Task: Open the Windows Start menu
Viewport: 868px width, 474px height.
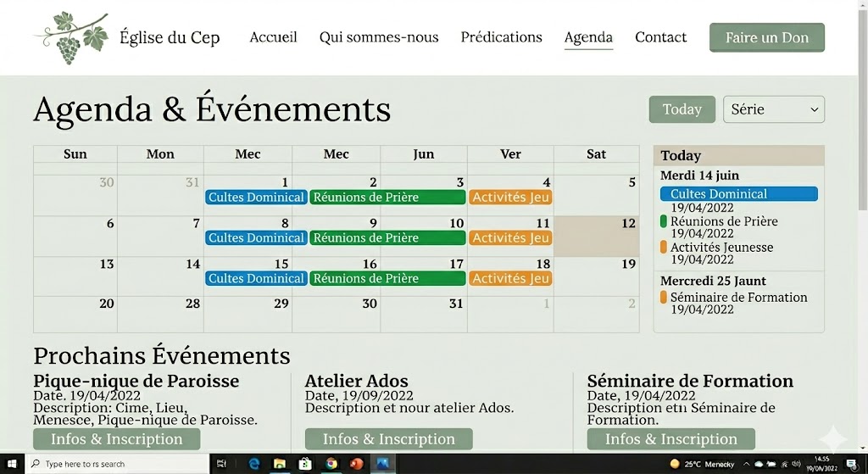Action: point(13,464)
